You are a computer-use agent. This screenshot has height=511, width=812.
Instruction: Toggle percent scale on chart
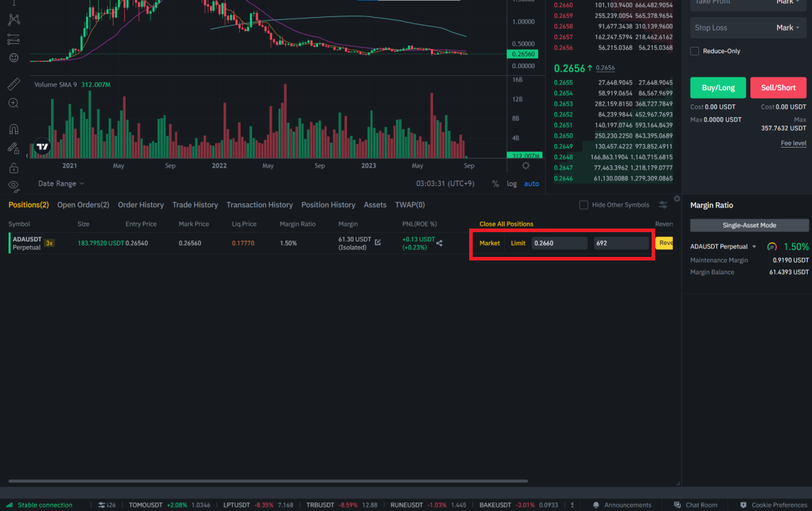point(495,184)
